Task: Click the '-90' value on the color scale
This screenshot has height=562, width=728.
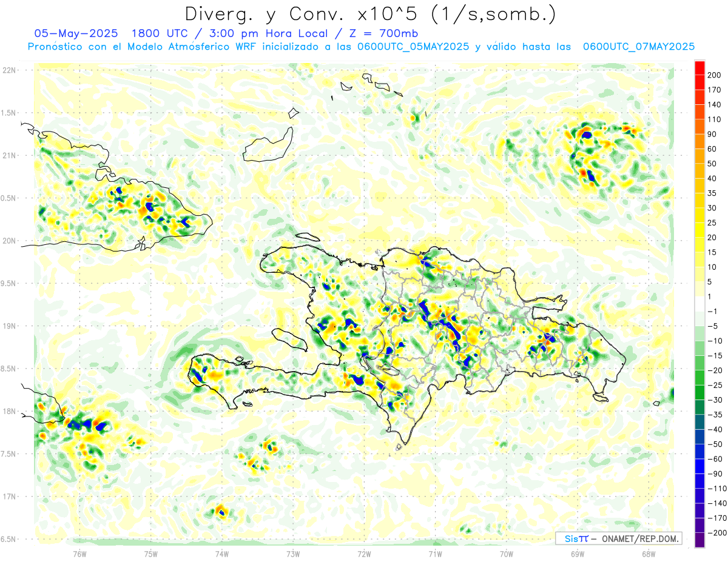Action: (x=715, y=473)
